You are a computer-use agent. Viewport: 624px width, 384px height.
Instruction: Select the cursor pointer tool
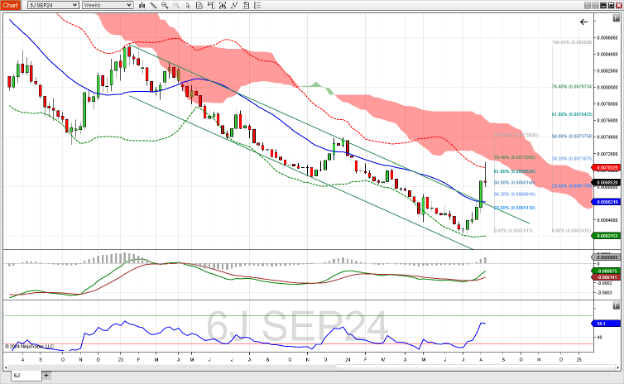point(188,5)
